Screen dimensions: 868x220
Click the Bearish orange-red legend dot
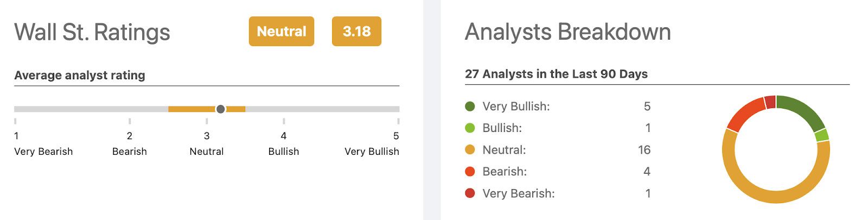click(470, 172)
